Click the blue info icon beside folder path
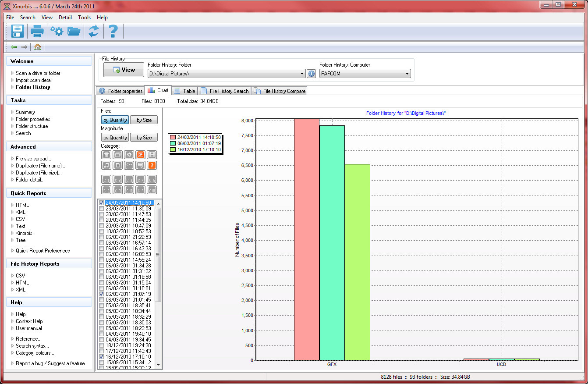Screen dimensions: 588x384 (x=312, y=74)
